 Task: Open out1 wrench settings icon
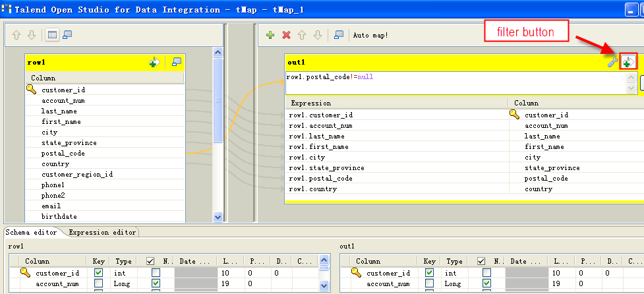612,62
